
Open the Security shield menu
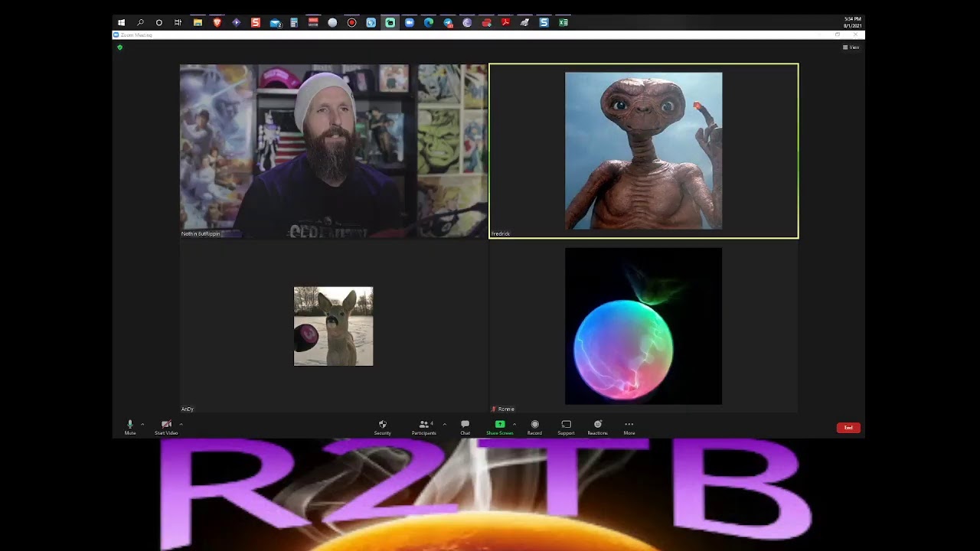(x=383, y=427)
